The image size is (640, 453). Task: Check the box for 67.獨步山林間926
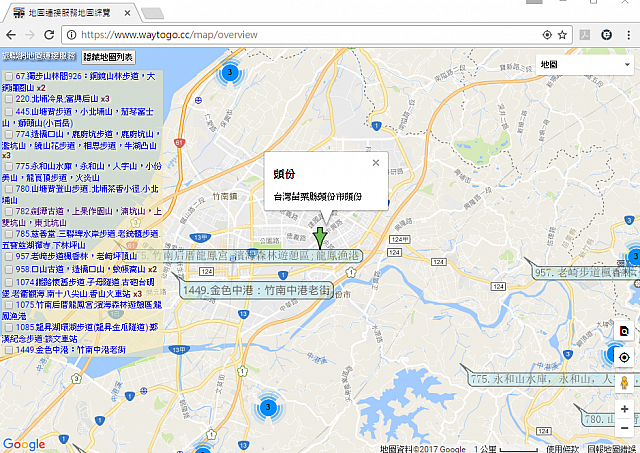(x=9, y=76)
